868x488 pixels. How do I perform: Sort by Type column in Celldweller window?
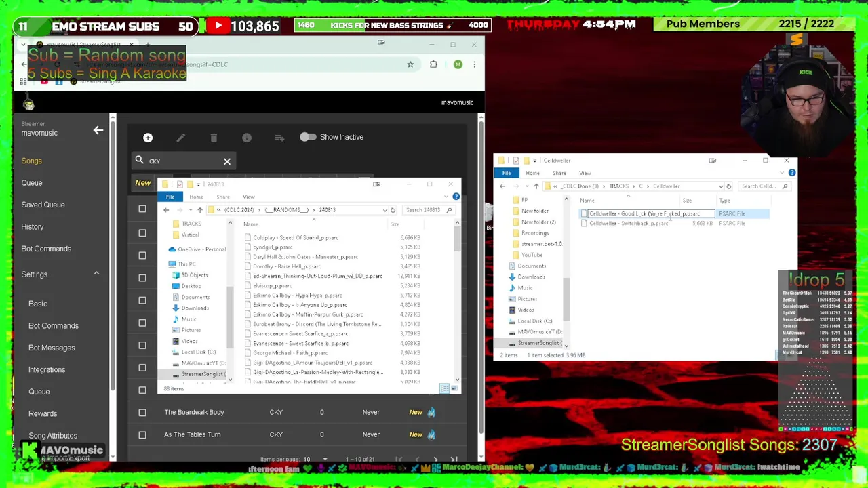725,201
